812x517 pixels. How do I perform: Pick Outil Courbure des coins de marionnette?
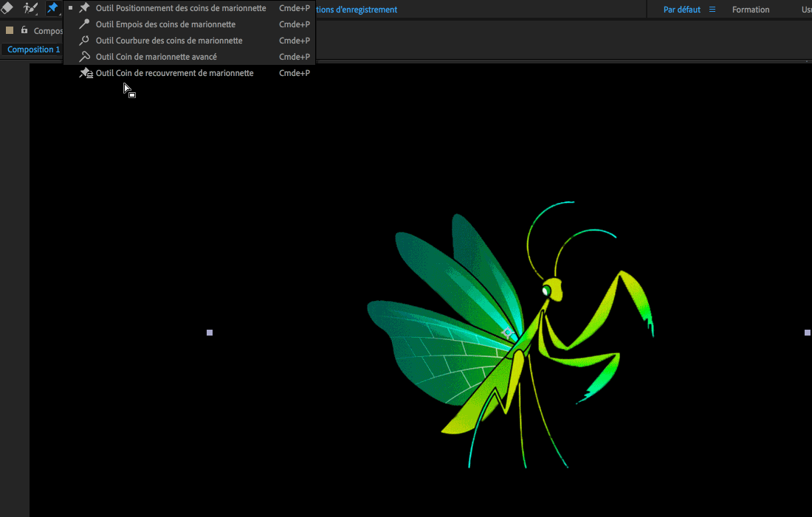(169, 41)
